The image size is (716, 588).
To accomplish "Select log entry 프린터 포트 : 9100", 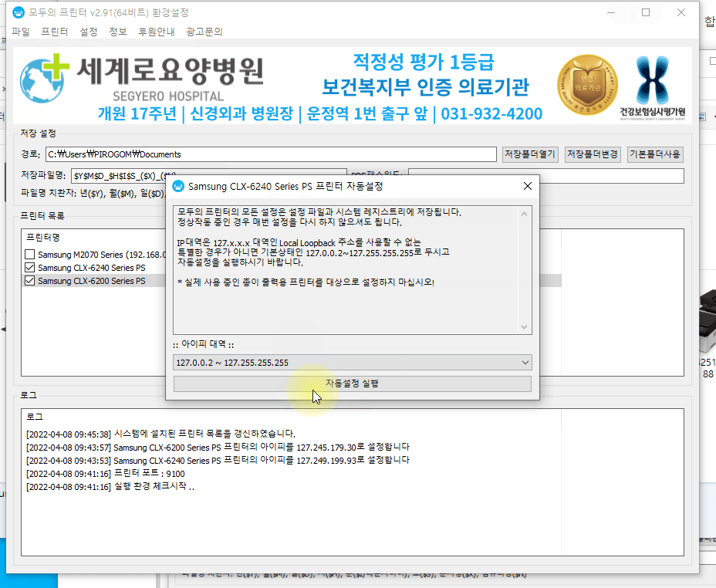I will [x=106, y=474].
